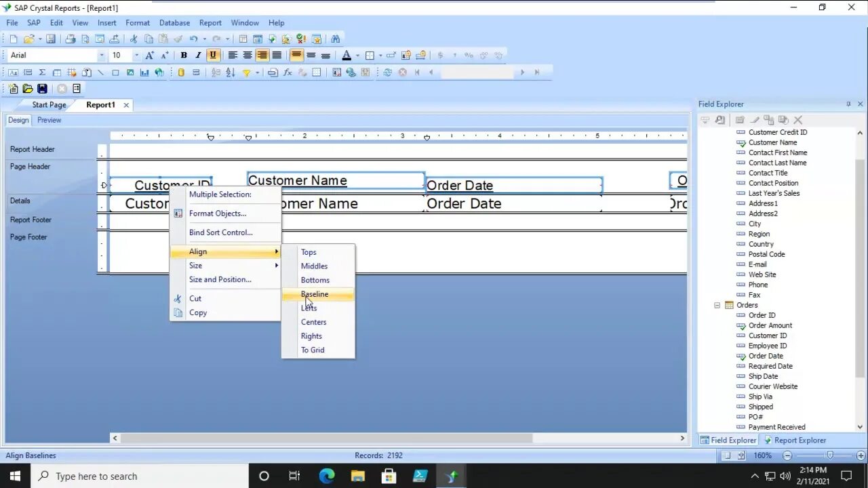Pin the Field Explorer panel
The image size is (868, 488).
click(x=848, y=104)
